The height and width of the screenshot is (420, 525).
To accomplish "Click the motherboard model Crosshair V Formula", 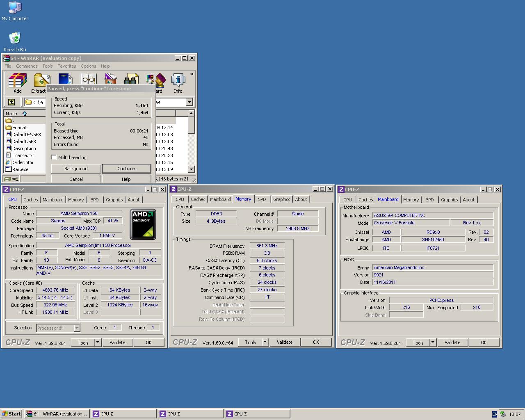I will pos(411,223).
